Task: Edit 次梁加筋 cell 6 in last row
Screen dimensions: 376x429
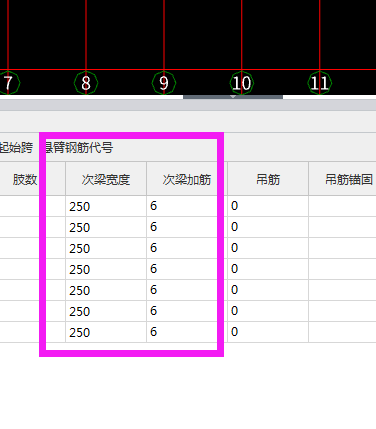Action: point(187,332)
